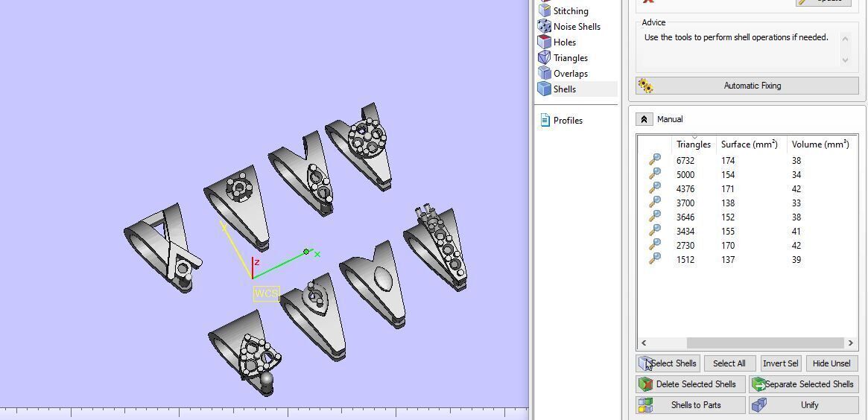Select the 5000 triangle count cell
868x420 pixels.
685,175
